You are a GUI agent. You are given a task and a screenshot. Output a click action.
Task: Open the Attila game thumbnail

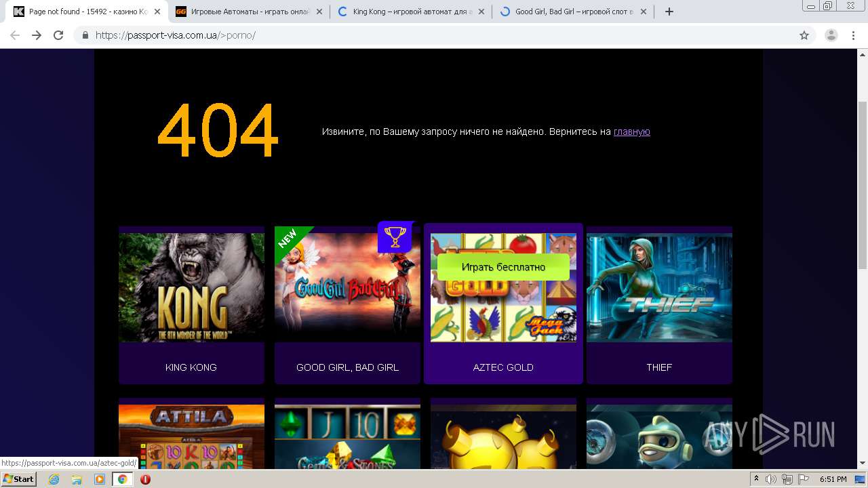pos(191,436)
